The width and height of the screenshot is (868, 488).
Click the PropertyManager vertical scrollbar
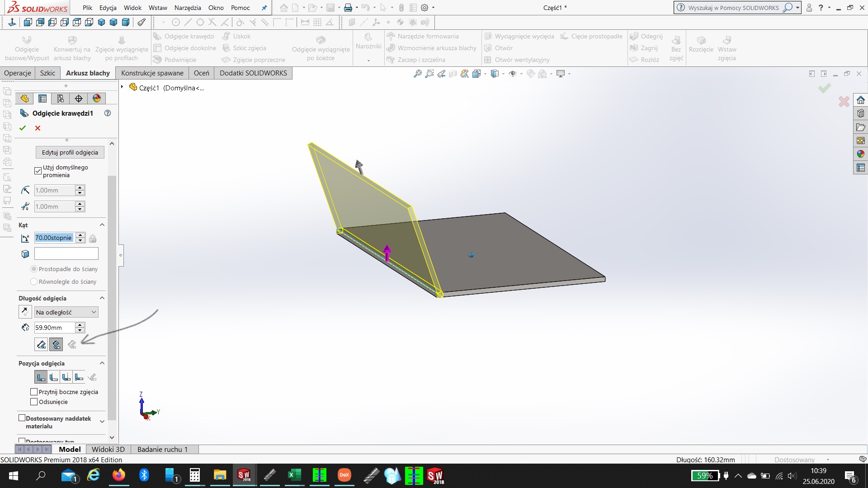click(112, 298)
